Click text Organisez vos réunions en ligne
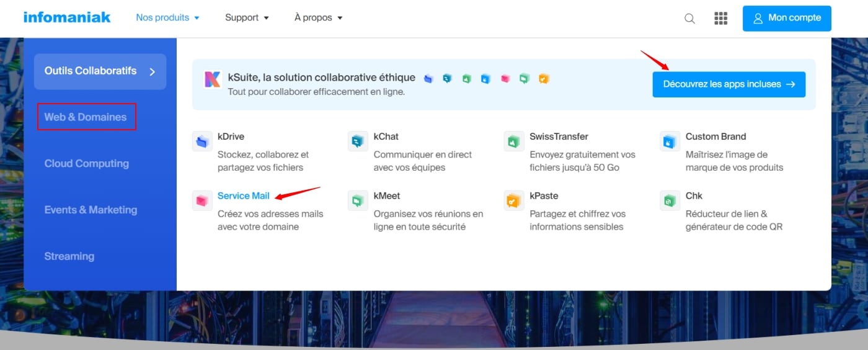This screenshot has width=868, height=350. 428,220
